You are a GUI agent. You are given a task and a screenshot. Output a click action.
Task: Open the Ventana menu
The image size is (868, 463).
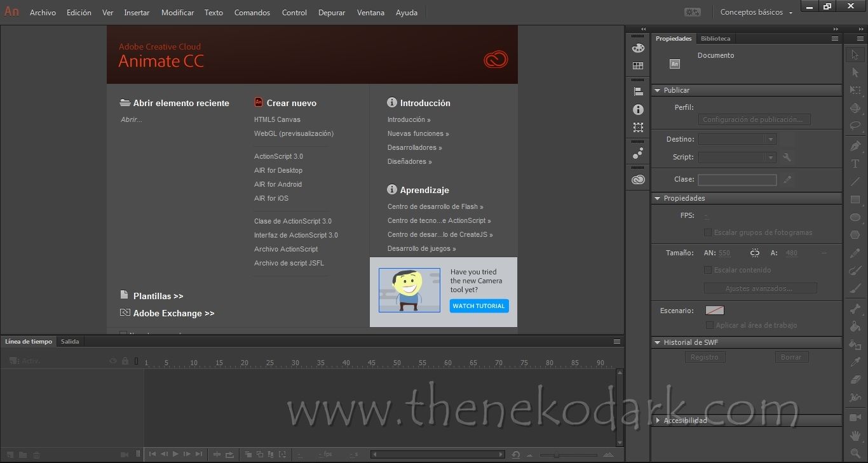tap(370, 13)
